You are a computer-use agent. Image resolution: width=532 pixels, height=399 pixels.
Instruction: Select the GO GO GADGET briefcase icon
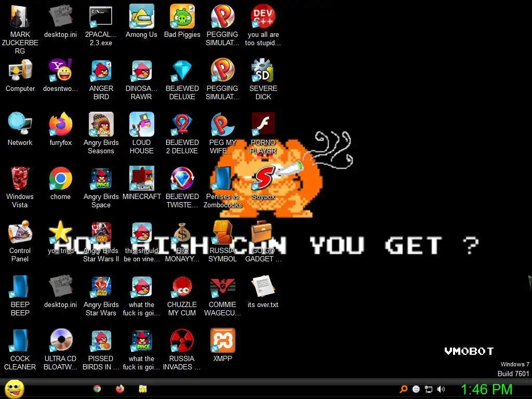[262, 232]
